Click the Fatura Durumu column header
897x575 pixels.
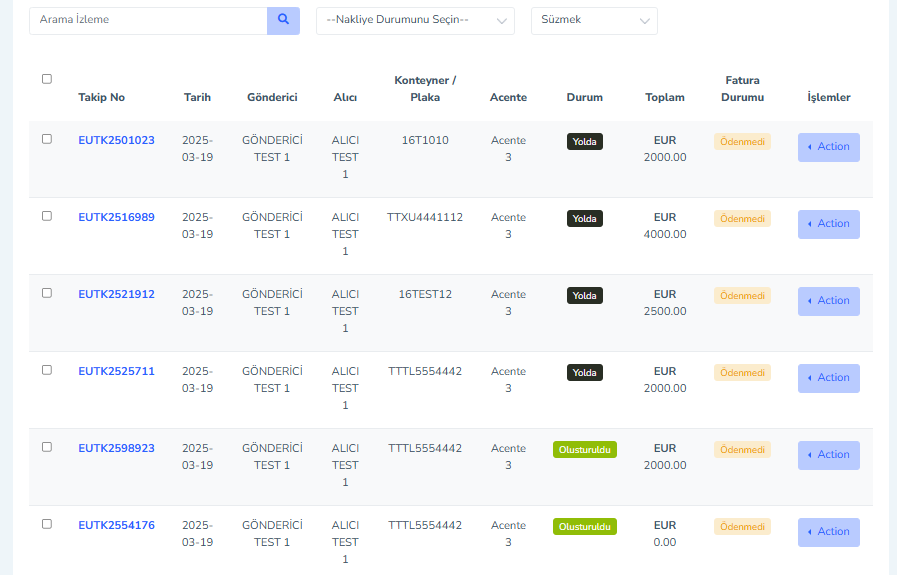click(x=742, y=89)
